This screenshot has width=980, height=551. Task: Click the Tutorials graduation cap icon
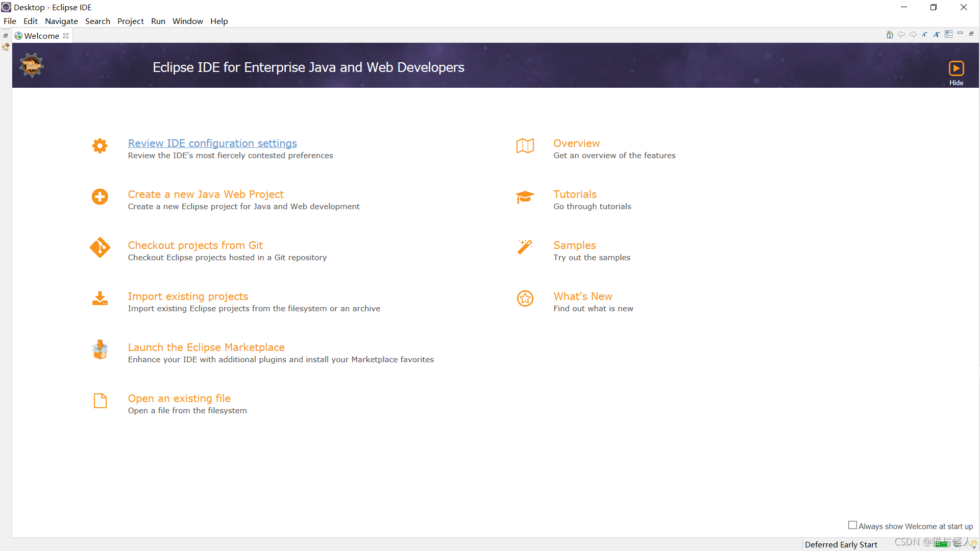(x=525, y=197)
